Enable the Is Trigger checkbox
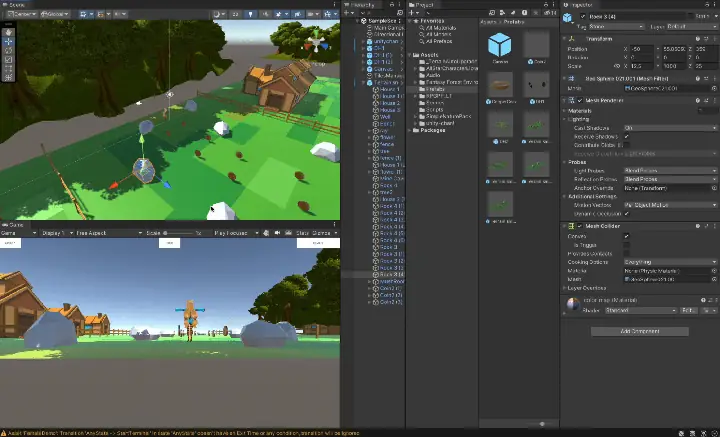This screenshot has width=720, height=437. tap(626, 245)
